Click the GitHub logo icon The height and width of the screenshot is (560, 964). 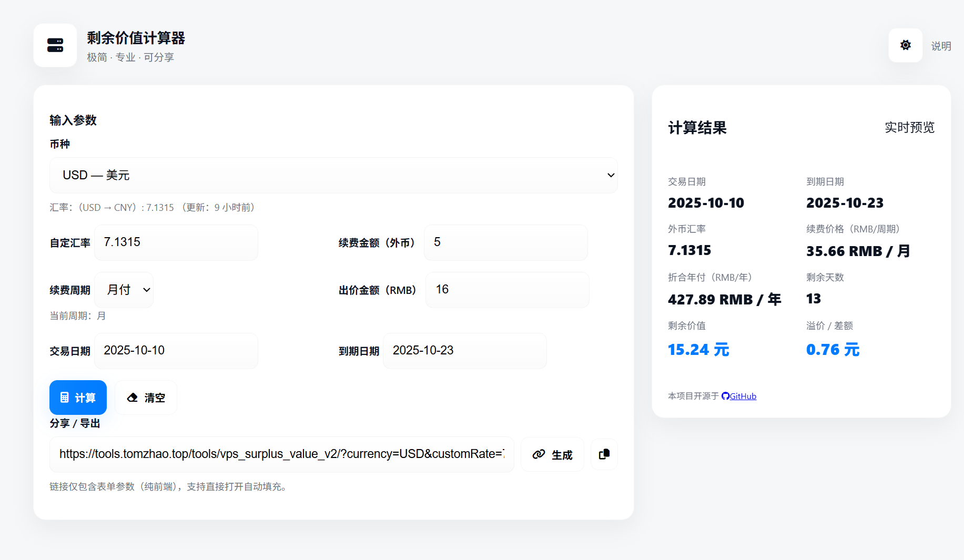pyautogui.click(x=725, y=396)
